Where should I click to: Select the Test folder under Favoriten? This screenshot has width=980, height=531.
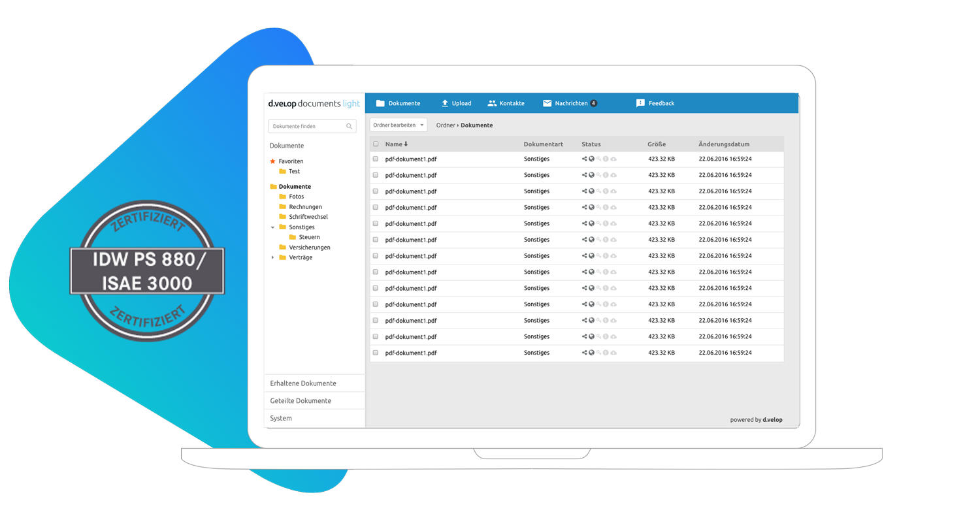(x=294, y=171)
